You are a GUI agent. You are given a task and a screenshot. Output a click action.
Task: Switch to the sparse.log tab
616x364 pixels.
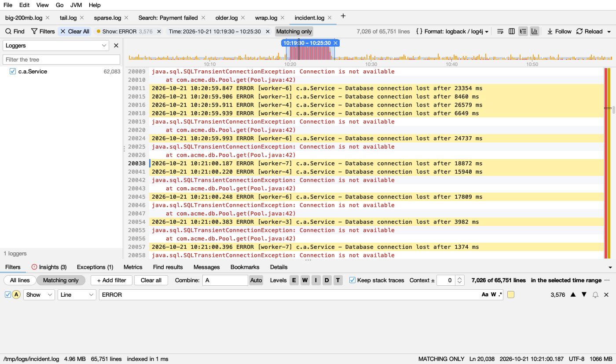(107, 18)
